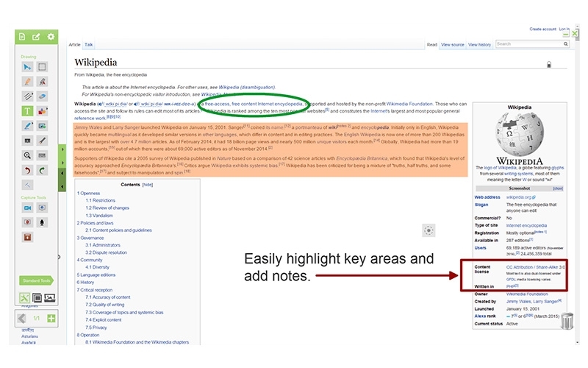Screen dimensions: 588x368
Task: Open the Asturianu language link
Action: (x=29, y=336)
